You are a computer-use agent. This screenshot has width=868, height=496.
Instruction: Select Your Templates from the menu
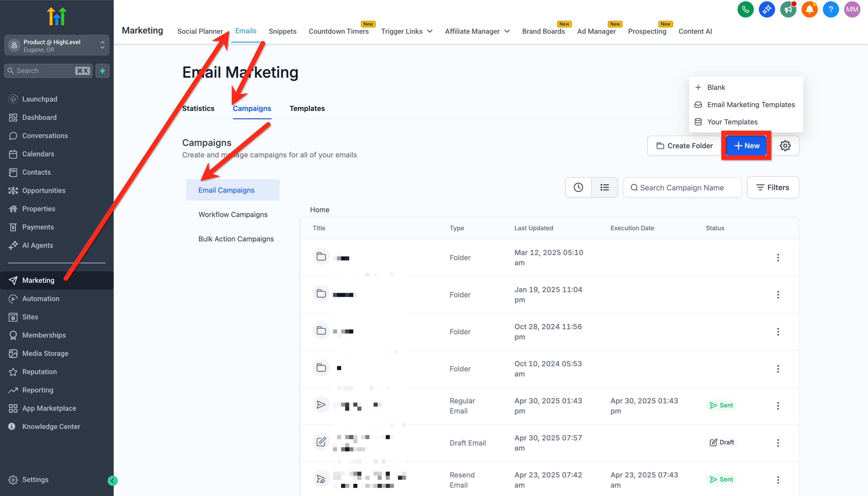[x=732, y=122]
